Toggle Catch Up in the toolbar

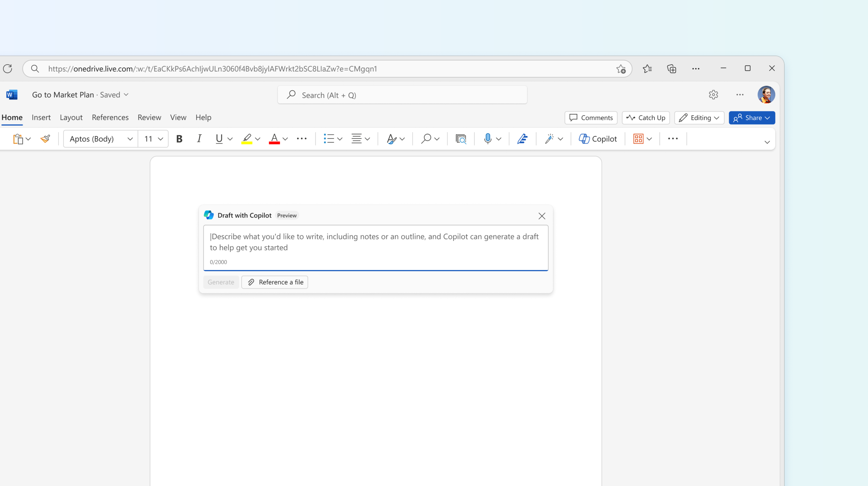coord(646,117)
